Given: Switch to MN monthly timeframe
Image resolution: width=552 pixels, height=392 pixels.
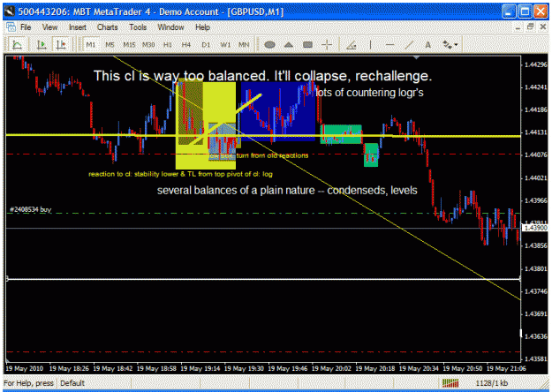Looking at the screenshot, I should pos(244,45).
